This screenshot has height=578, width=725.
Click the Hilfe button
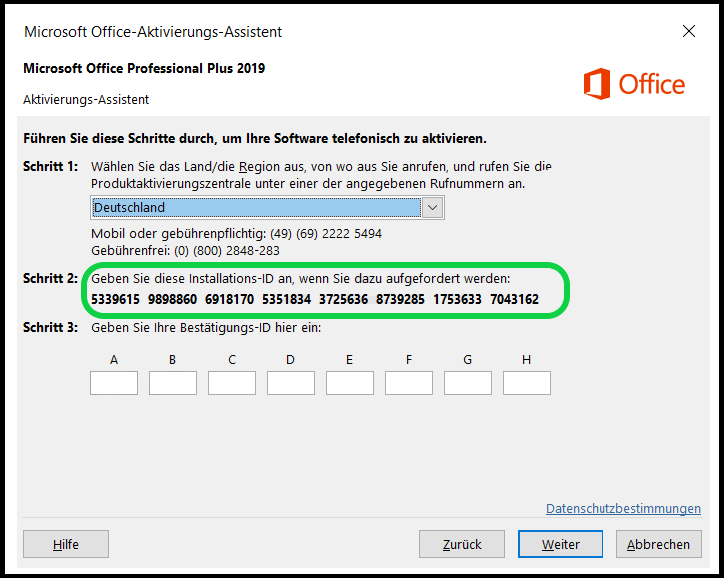coord(66,544)
